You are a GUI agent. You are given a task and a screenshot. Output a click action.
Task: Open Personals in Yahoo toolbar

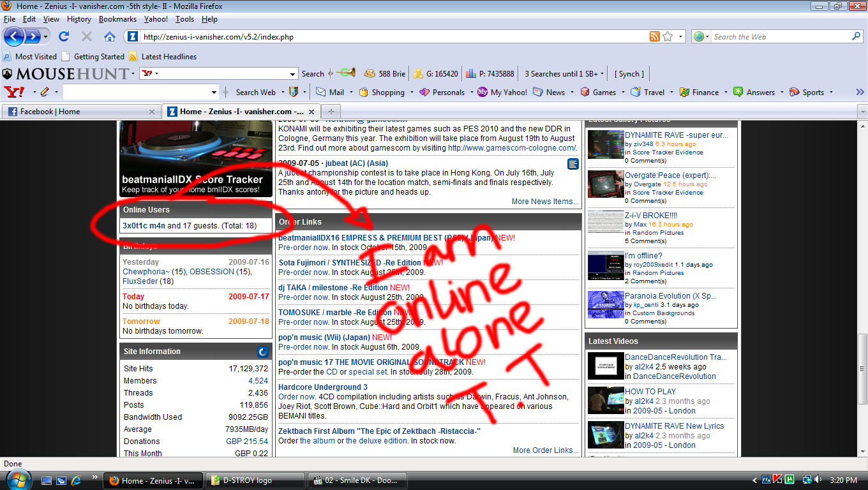(442, 92)
